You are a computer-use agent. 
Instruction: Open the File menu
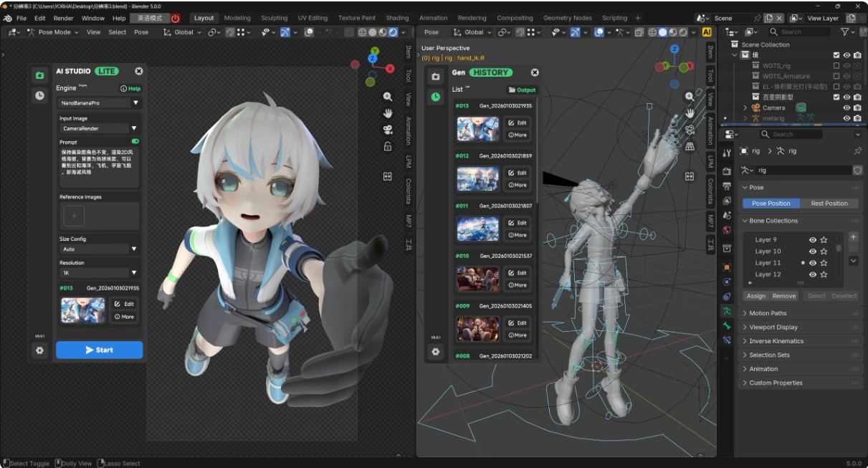[x=22, y=18]
